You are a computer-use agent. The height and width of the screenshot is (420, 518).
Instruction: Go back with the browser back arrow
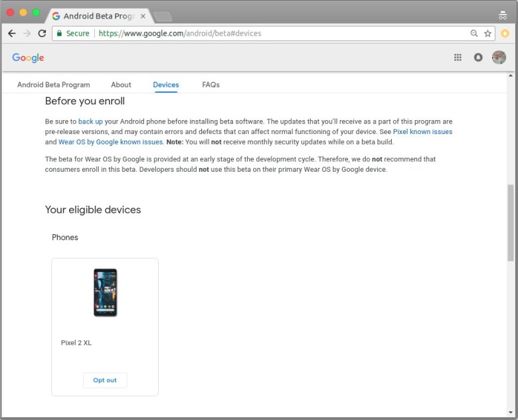click(12, 33)
